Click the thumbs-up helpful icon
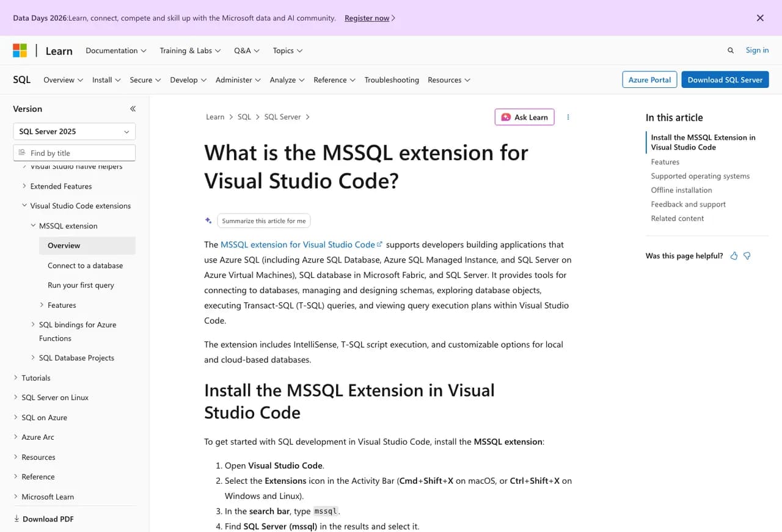This screenshot has height=532, width=782. pos(734,256)
